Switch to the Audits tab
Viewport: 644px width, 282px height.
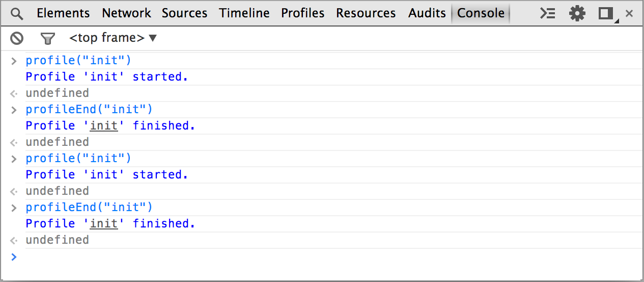(x=427, y=14)
